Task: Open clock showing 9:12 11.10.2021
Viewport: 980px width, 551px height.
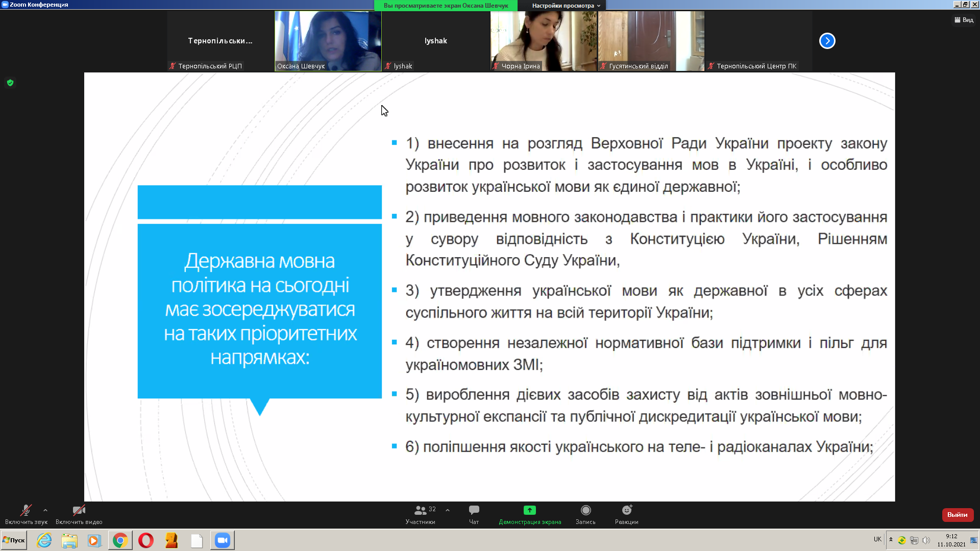Action: [x=951, y=540]
